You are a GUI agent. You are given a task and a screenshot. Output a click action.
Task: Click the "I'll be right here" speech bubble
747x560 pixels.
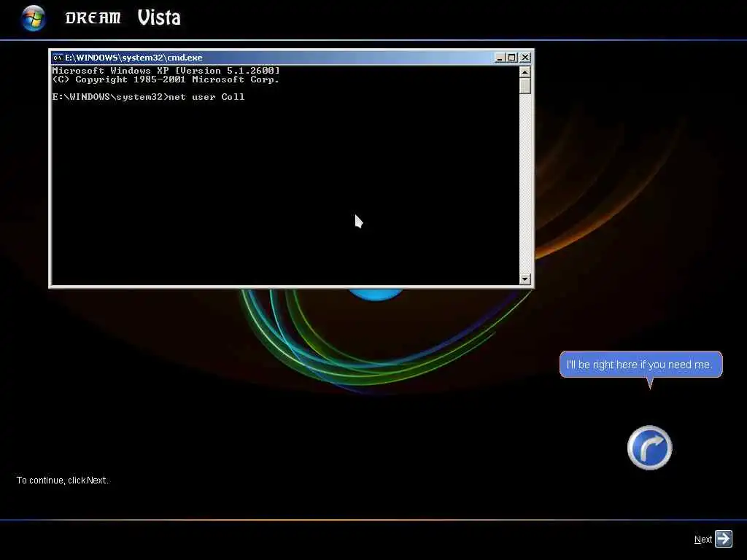point(640,365)
